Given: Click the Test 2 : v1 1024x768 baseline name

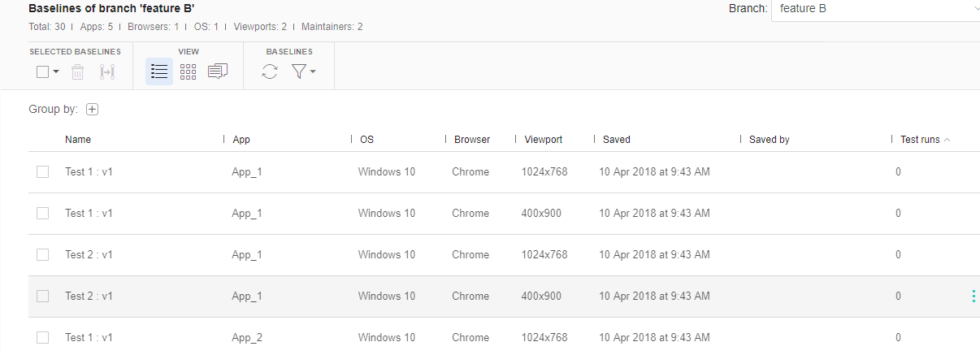Looking at the screenshot, I should [x=89, y=254].
